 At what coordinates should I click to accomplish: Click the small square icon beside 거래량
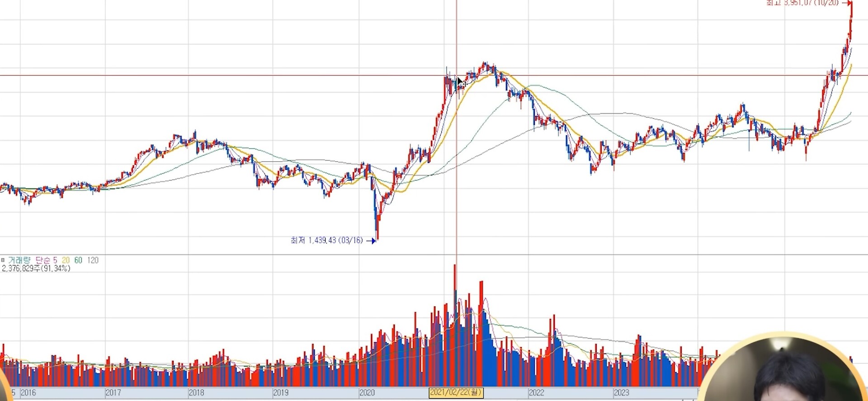click(3, 260)
